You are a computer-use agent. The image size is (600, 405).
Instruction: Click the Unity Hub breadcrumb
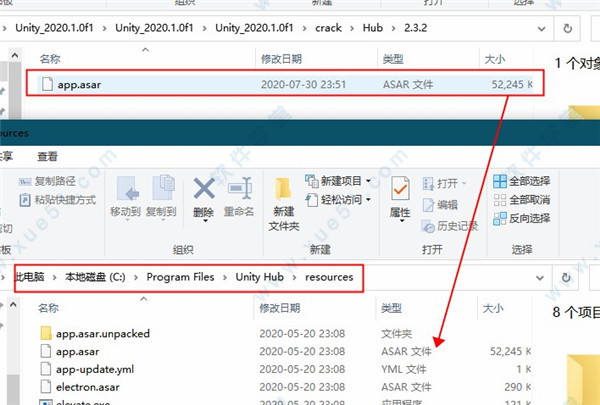259,277
